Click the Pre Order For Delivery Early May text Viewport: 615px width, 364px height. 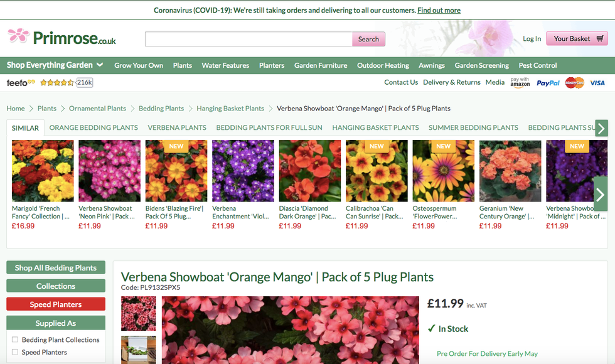(x=487, y=353)
